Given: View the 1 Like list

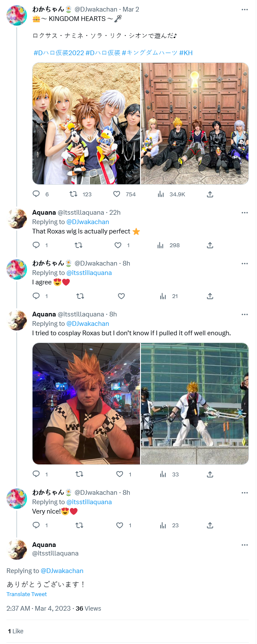Looking at the screenshot, I should [x=15, y=631].
